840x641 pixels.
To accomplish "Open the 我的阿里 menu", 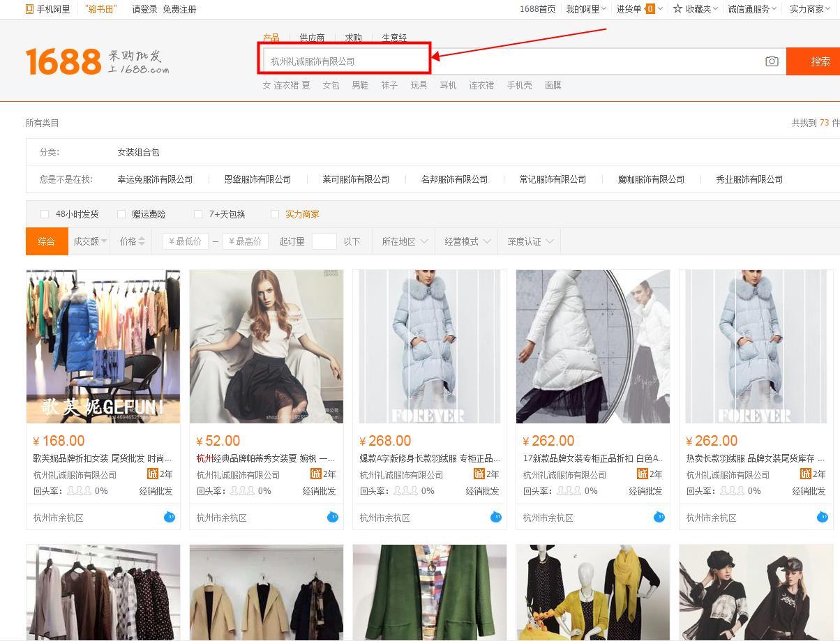I will (x=586, y=9).
